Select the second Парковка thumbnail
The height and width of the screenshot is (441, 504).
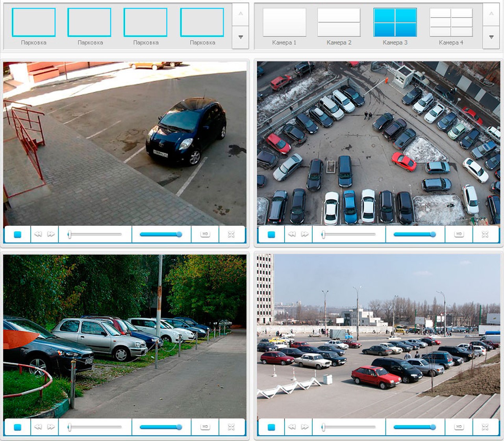[89, 22]
